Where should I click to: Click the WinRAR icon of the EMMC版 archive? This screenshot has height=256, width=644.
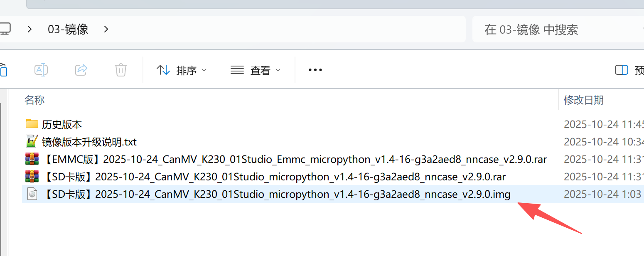32,159
